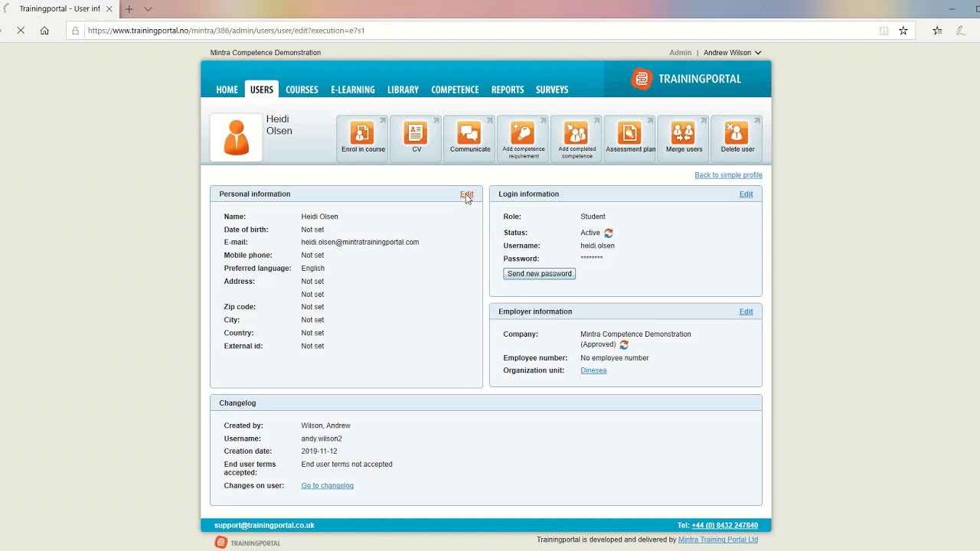980x551 pixels.
Task: Open the REPORTS menu tab
Action: coord(508,90)
